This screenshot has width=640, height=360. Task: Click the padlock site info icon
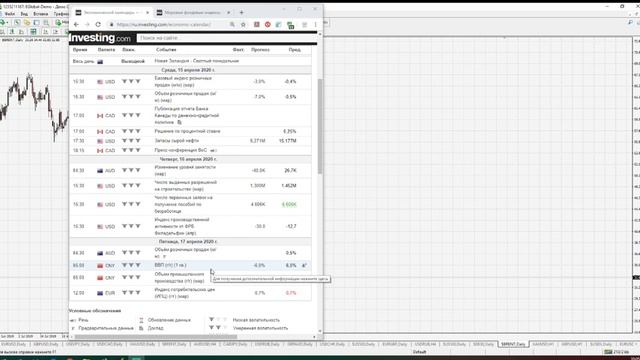(x=111, y=24)
